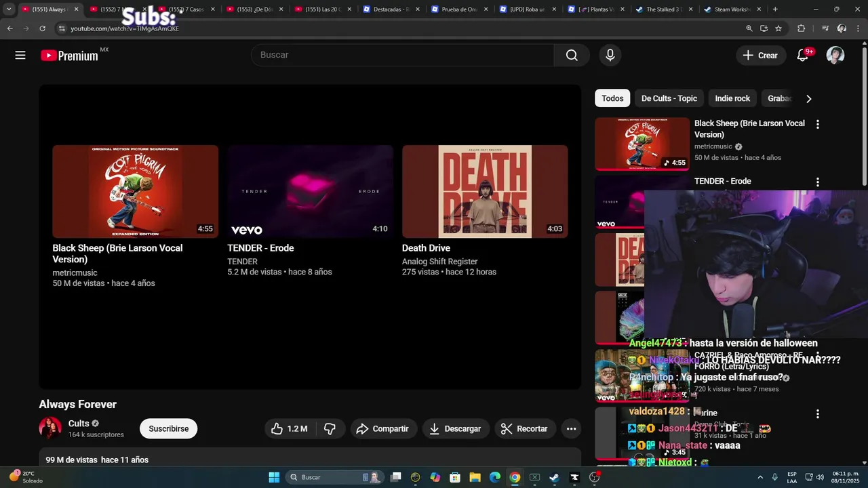
Task: Open the weather widget showing 20°C
Action: coord(25,477)
